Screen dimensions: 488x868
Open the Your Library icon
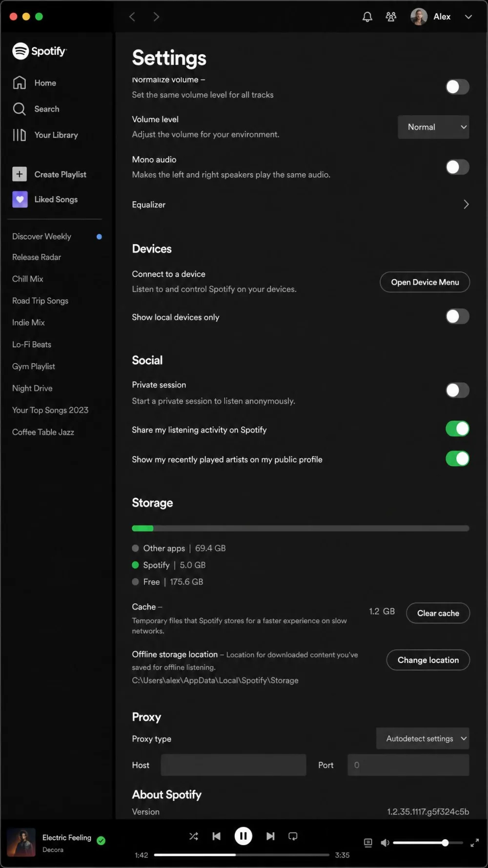coord(20,135)
